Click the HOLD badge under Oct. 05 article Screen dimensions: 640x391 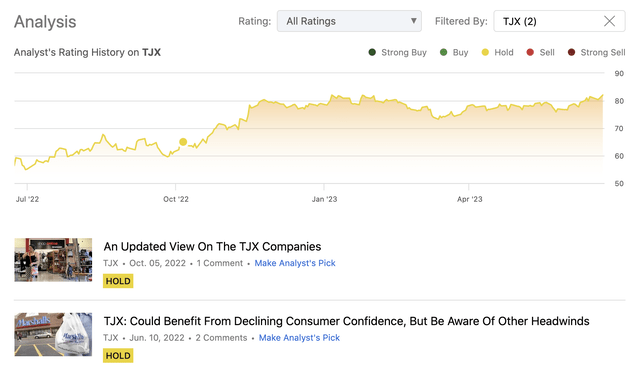118,281
